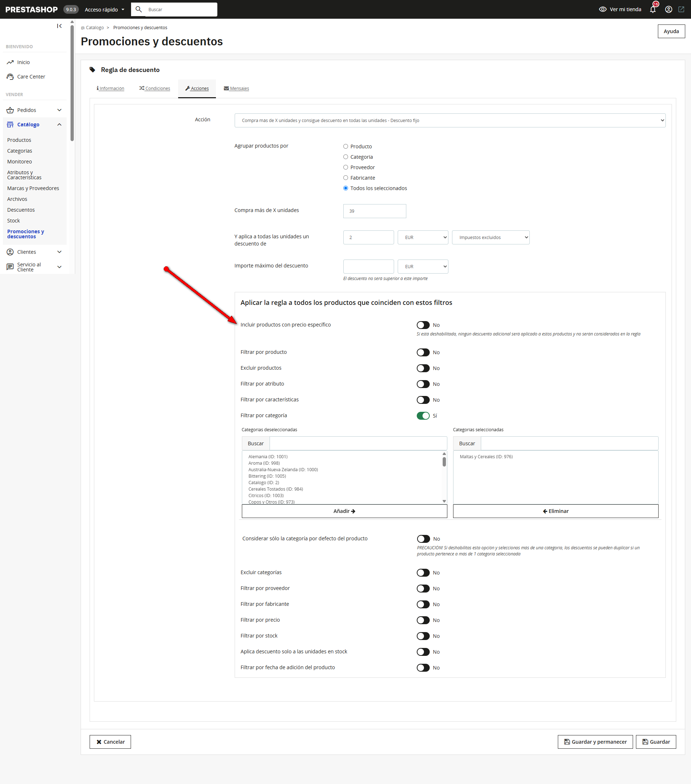Select the Producto grouping option
This screenshot has height=784, width=691.
click(345, 147)
